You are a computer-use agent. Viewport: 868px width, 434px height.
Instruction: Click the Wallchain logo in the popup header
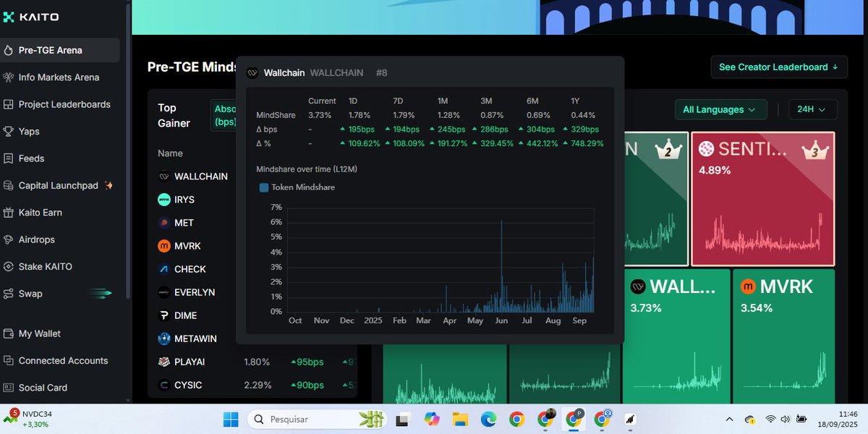[252, 73]
